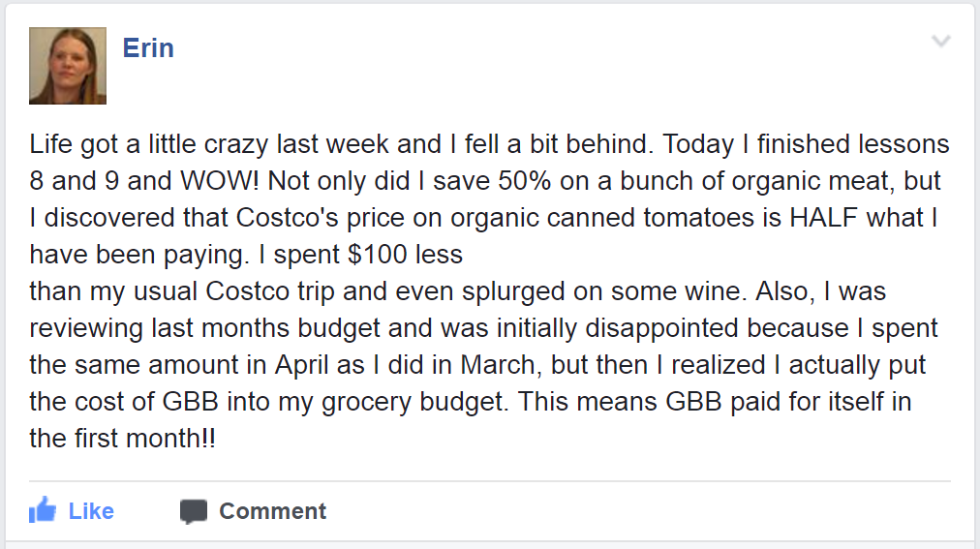The image size is (980, 549).
Task: Click the Comment speech bubble icon
Action: coord(194,511)
